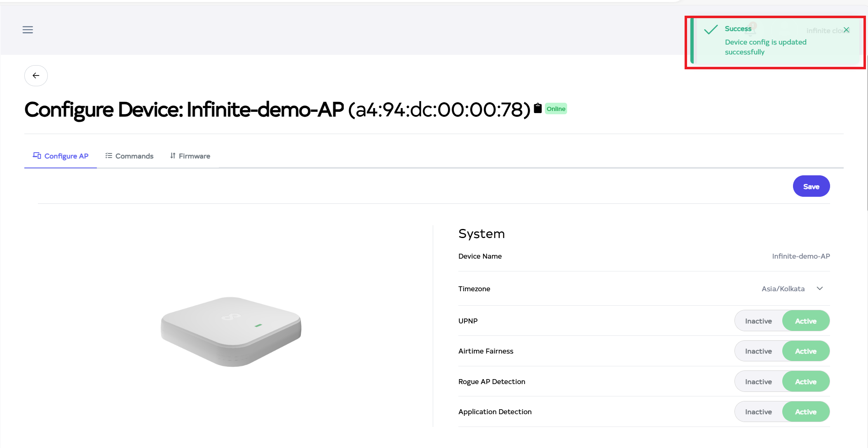
Task: Click the Save button
Action: tap(811, 186)
